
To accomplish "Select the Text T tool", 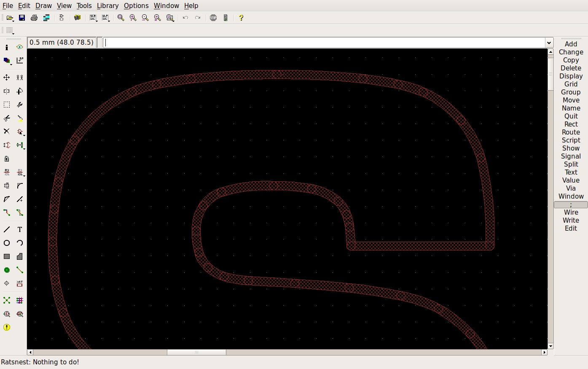I will 20,229.
